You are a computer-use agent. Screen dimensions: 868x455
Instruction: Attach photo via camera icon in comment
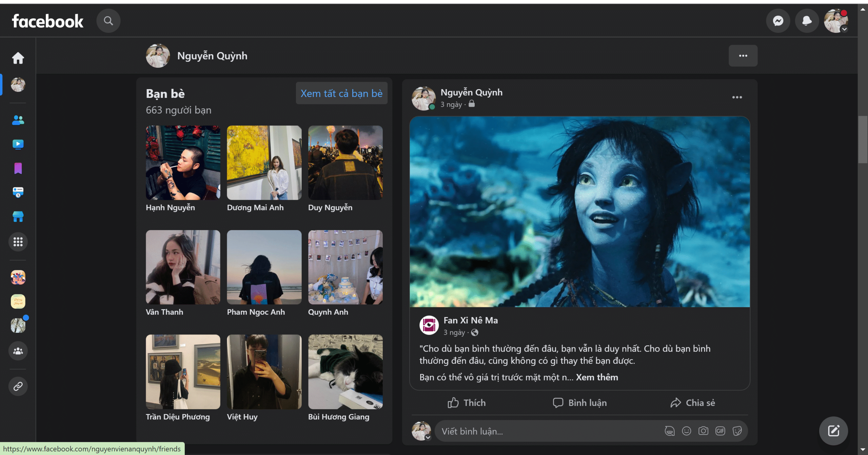point(704,431)
